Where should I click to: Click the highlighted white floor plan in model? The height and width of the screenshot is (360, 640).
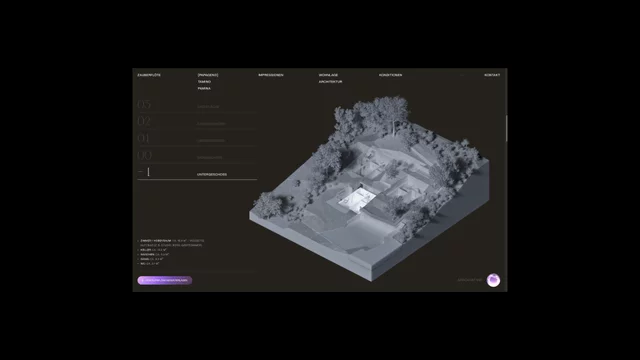click(x=356, y=199)
